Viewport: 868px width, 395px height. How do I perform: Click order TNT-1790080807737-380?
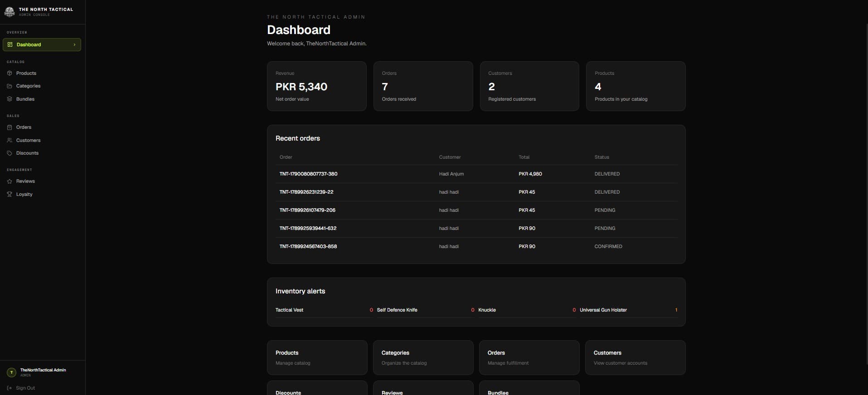[308, 174]
